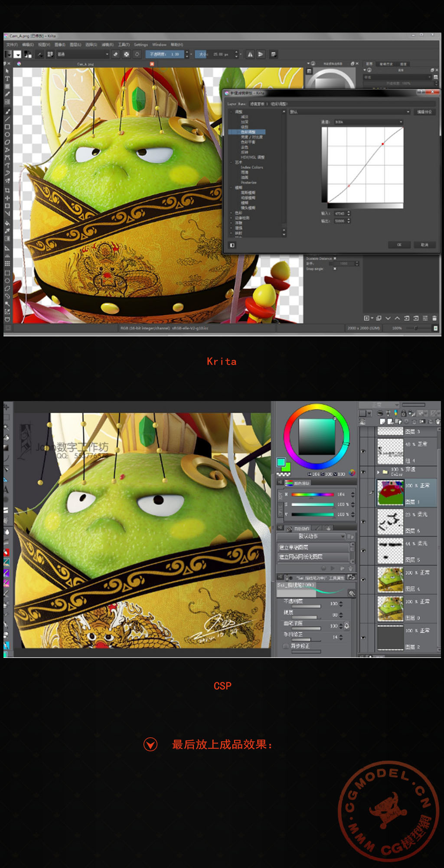This screenshot has height=868, width=444.
Task: Toggle the Scalable Distance checkbox in Krita
Action: (x=335, y=259)
